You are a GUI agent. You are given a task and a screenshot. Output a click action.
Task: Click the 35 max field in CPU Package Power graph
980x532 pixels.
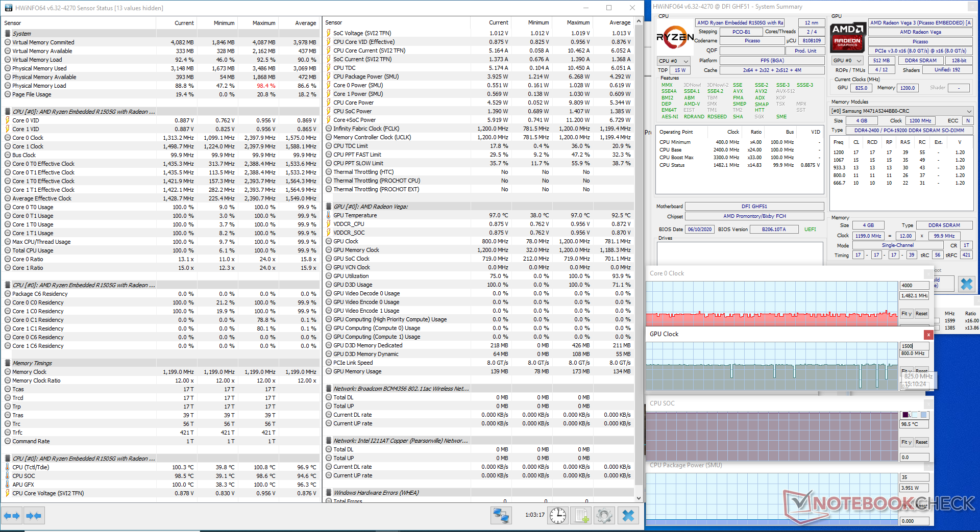tap(914, 477)
